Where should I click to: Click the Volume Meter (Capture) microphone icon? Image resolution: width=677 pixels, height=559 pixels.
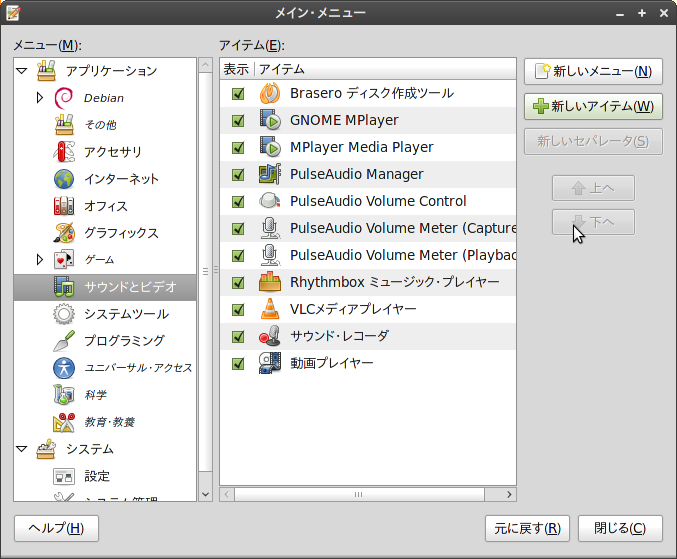270,228
